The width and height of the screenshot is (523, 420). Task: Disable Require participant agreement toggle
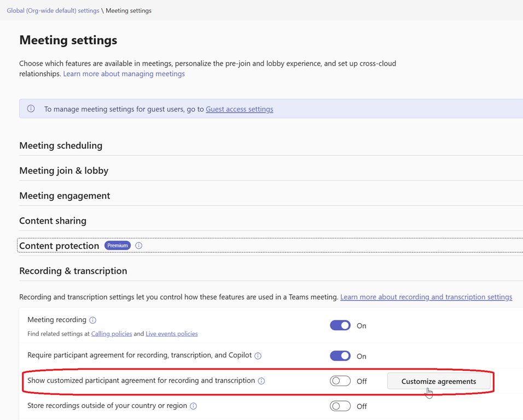[x=340, y=356]
